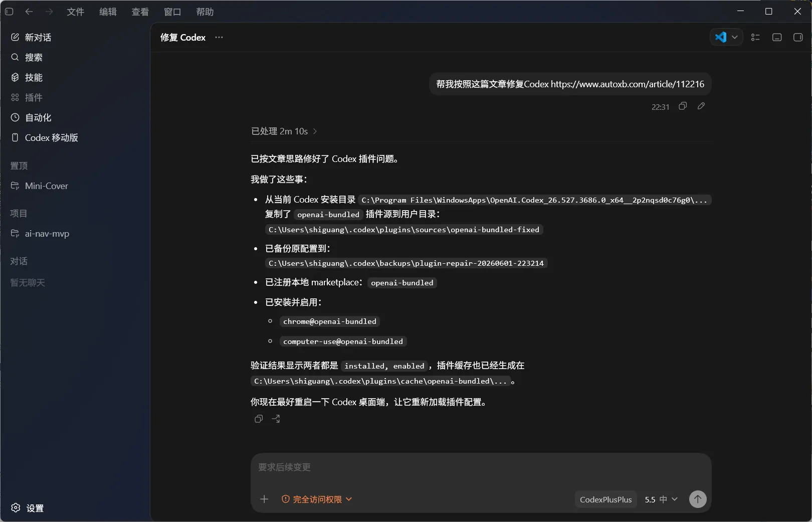Fork the conversation from this reply

(x=276, y=419)
